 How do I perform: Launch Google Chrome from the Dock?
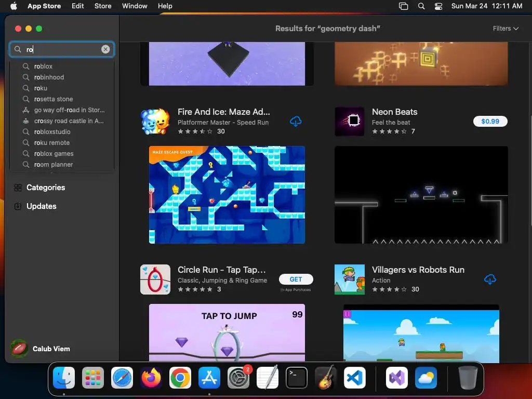click(180, 378)
